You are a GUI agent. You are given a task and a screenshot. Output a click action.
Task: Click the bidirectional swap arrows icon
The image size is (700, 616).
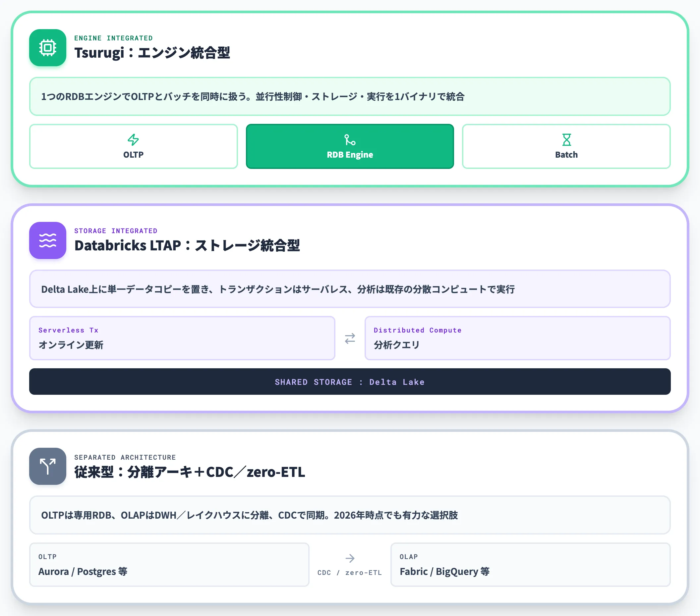(x=350, y=338)
